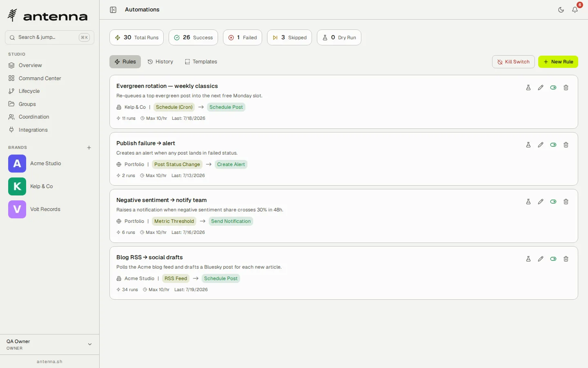The width and height of the screenshot is (588, 368).
Task: Open Coordination in the sidebar
Action: [49, 117]
